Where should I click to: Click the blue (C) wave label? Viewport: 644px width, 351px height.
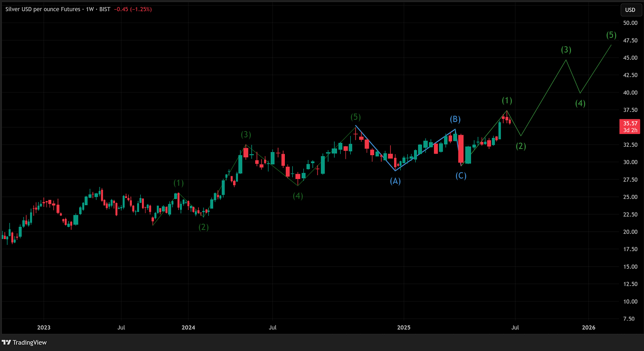(x=461, y=175)
